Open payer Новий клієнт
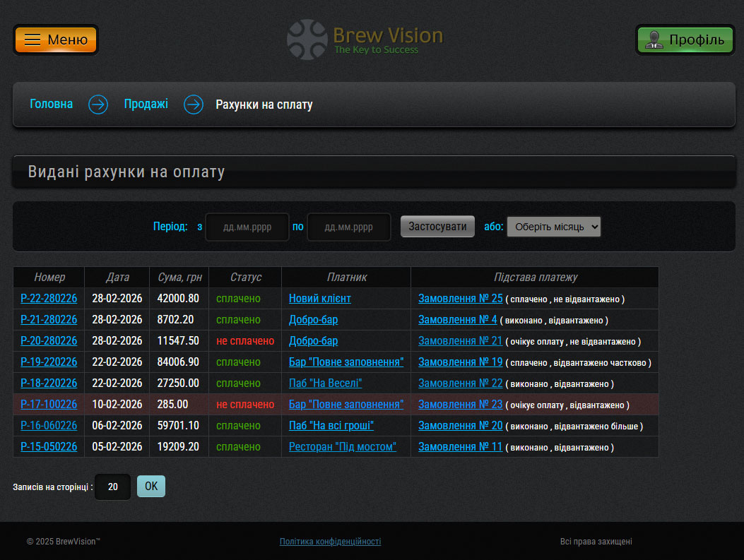Image resolution: width=744 pixels, height=560 pixels. tap(319, 299)
